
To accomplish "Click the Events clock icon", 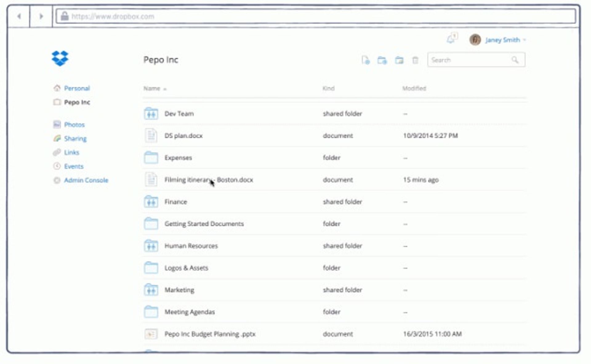I will pos(57,166).
